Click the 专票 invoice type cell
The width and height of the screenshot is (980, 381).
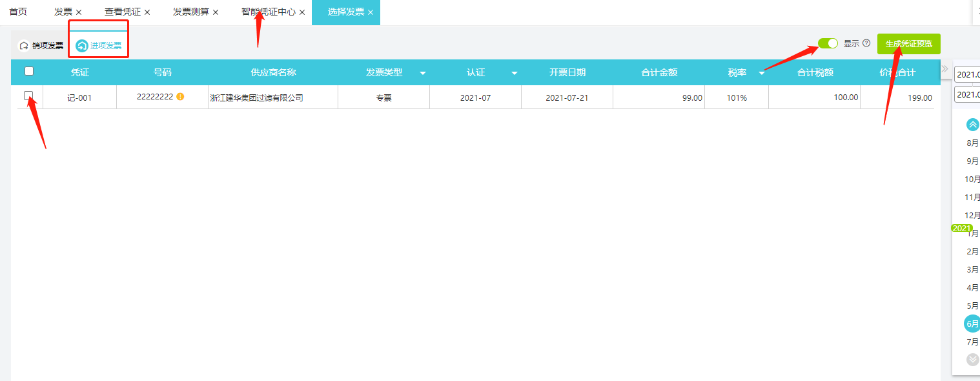pos(384,98)
